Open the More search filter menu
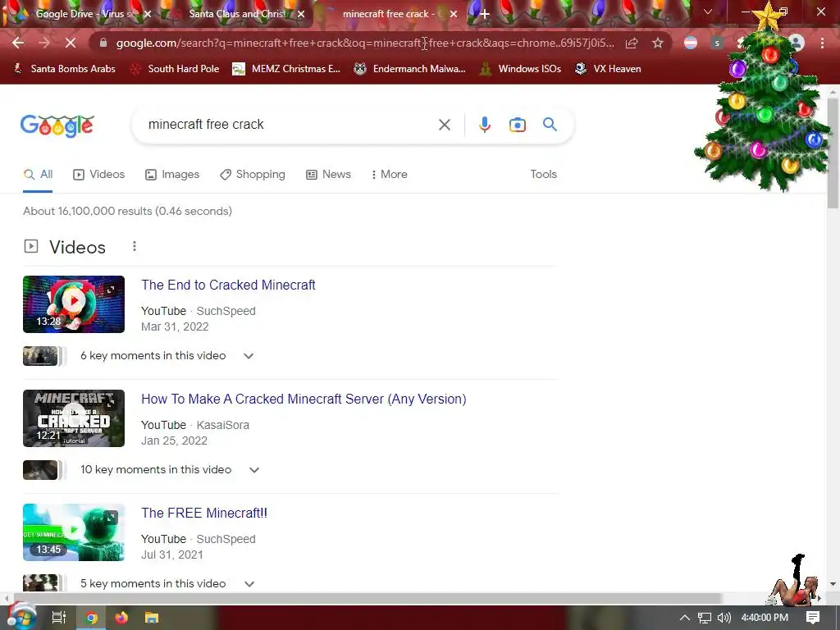 [389, 175]
